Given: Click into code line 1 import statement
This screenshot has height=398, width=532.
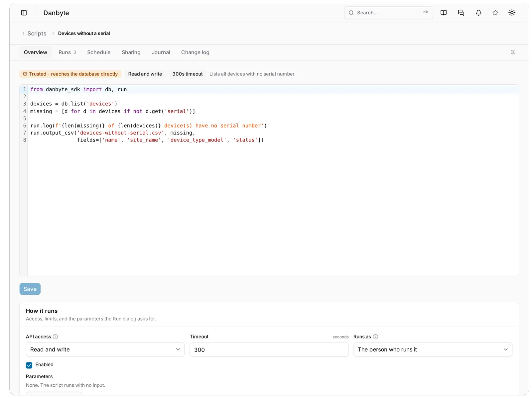Looking at the screenshot, I should click(78, 89).
